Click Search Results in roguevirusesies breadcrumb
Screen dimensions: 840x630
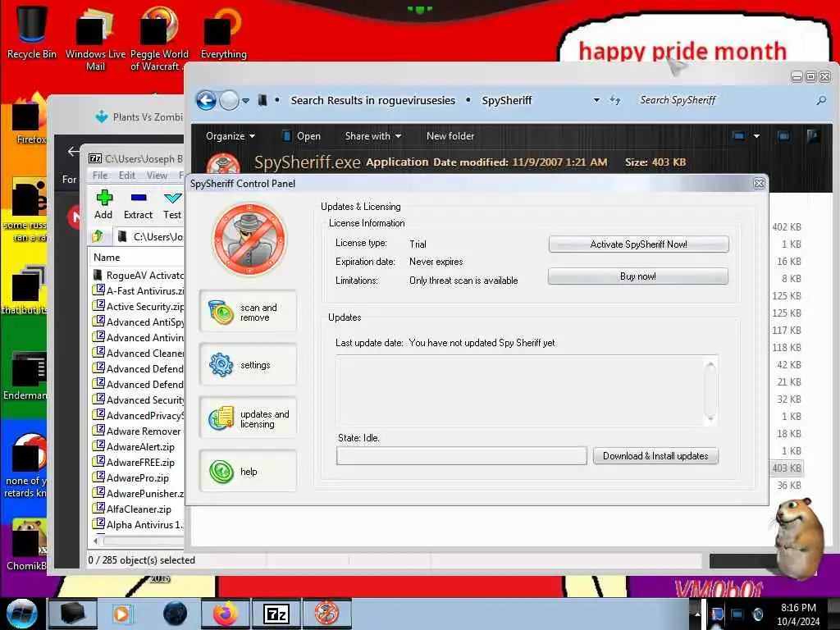pos(373,100)
